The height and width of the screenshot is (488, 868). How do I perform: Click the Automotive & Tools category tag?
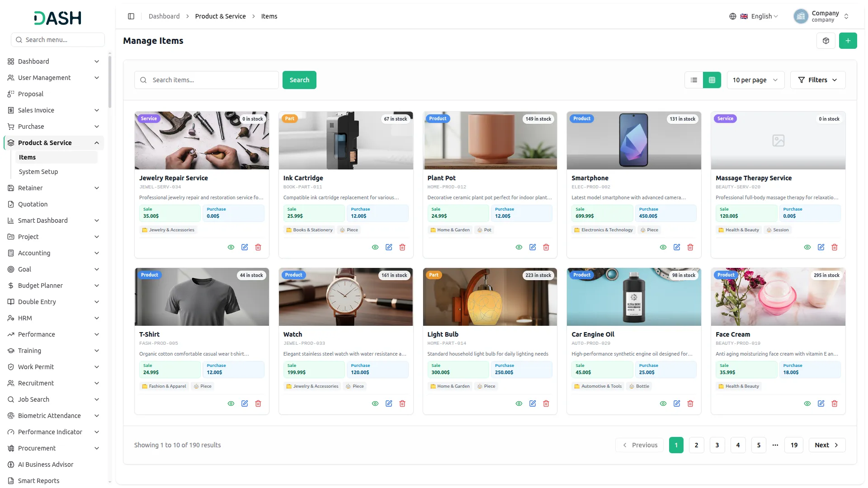click(598, 386)
